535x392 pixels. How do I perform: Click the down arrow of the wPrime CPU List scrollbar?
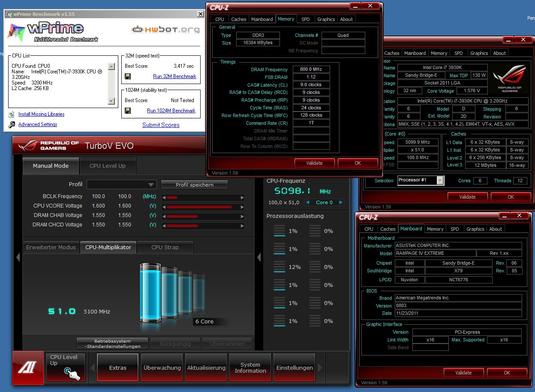(111, 101)
